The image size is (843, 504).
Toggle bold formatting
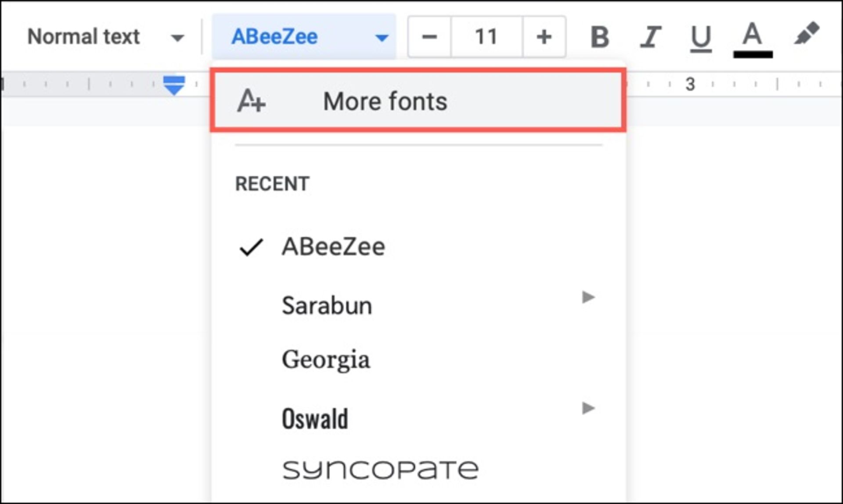[x=600, y=37]
